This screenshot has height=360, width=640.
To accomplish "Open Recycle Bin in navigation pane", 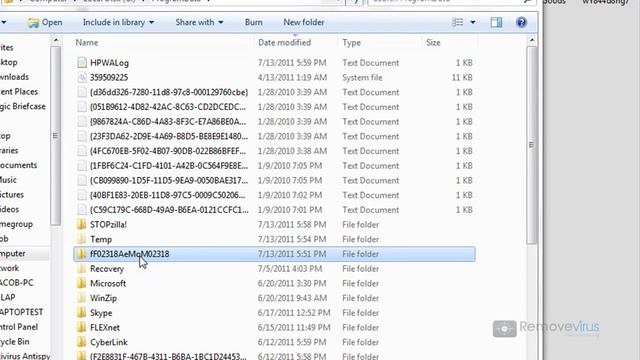I will click(14, 342).
